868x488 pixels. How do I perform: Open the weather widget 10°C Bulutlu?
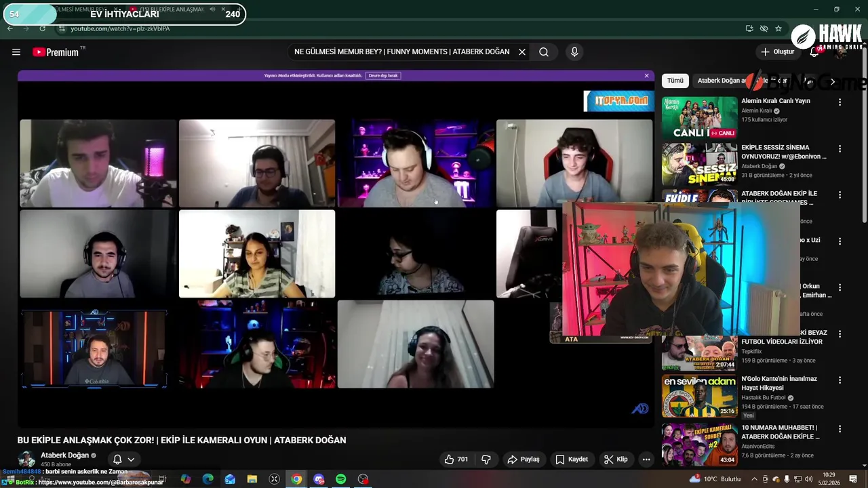point(715,479)
